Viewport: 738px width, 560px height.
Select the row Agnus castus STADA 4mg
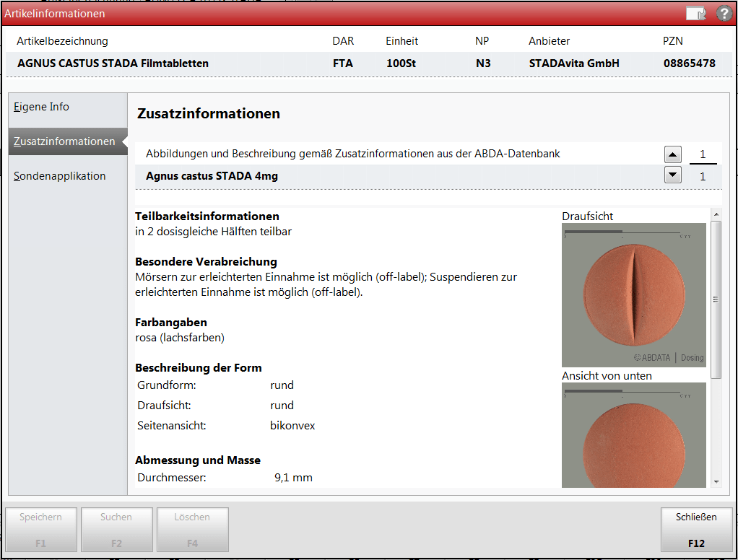click(x=428, y=176)
